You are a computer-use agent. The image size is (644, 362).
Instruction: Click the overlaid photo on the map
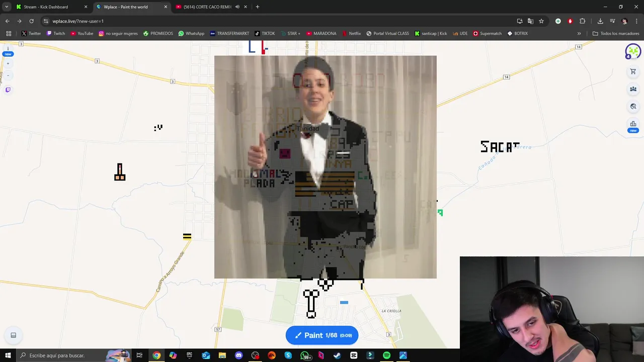tap(326, 167)
